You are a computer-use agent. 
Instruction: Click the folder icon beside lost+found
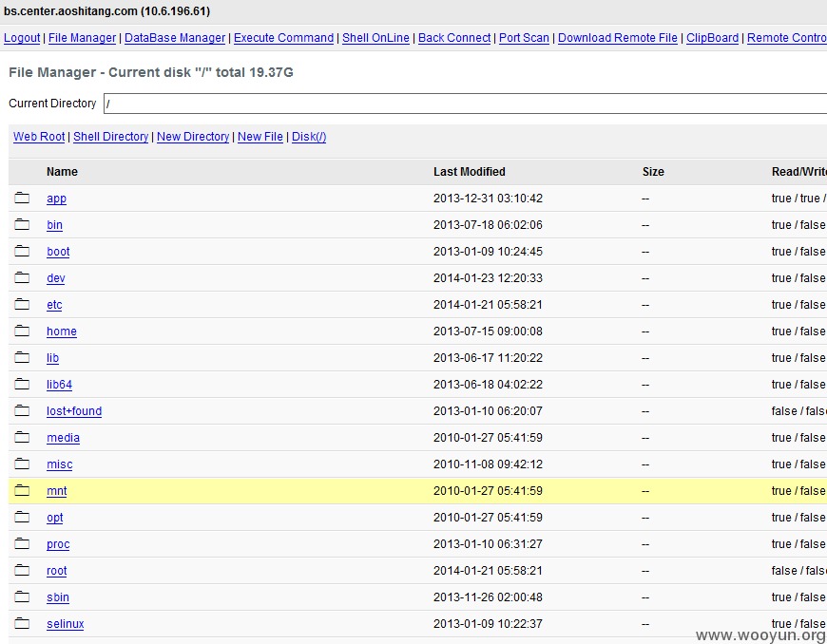coord(22,410)
